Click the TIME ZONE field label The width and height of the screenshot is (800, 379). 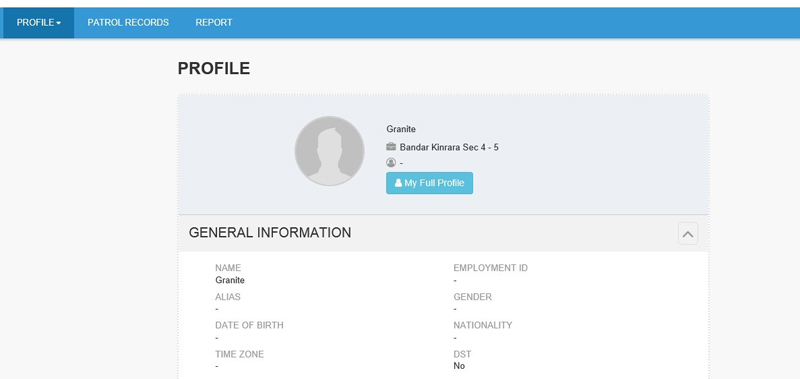coord(240,354)
